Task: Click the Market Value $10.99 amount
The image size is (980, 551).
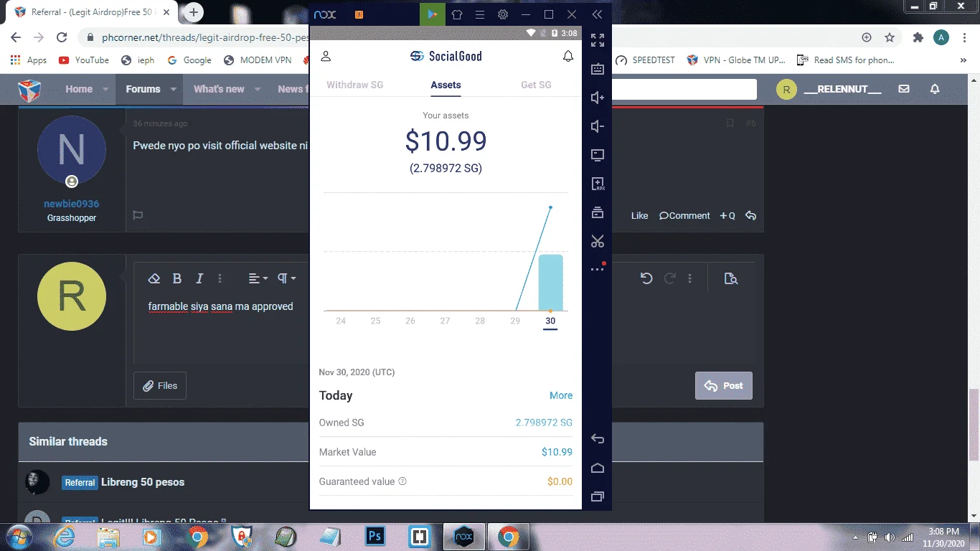Action: (557, 452)
